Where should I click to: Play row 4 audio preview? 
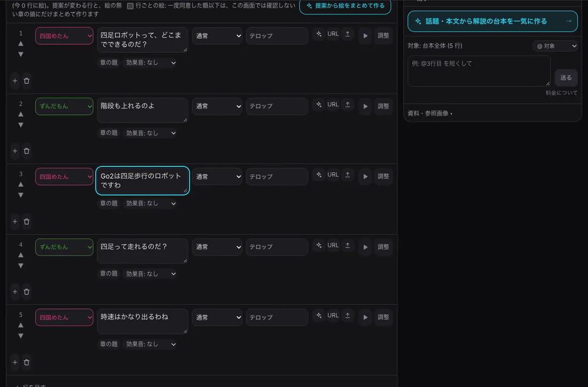tap(365, 247)
